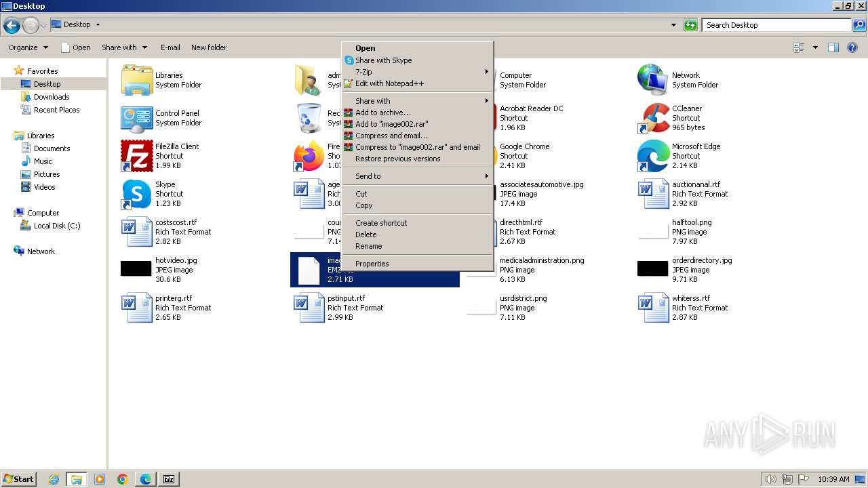The width and height of the screenshot is (868, 488).
Task: Click the volume icon in system tray
Action: (x=770, y=479)
